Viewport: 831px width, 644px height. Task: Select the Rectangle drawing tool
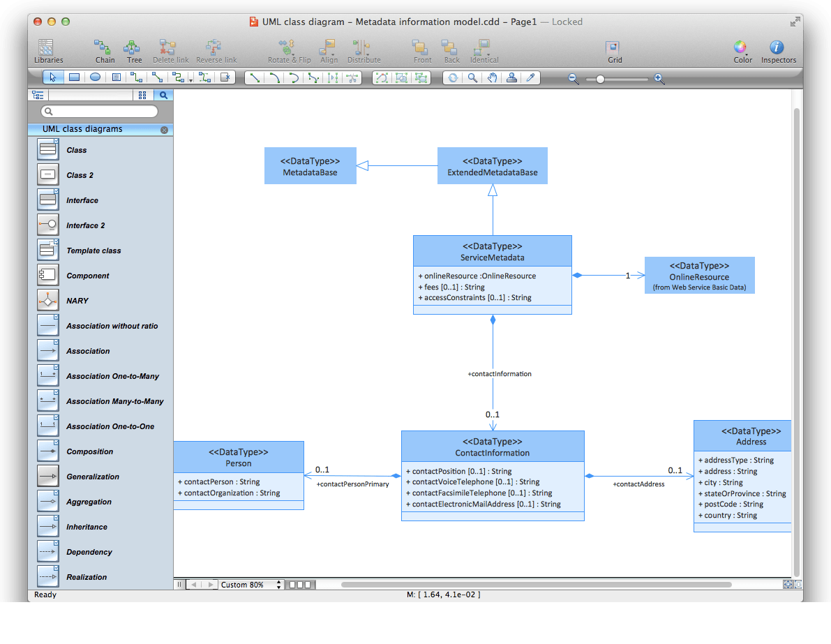75,77
